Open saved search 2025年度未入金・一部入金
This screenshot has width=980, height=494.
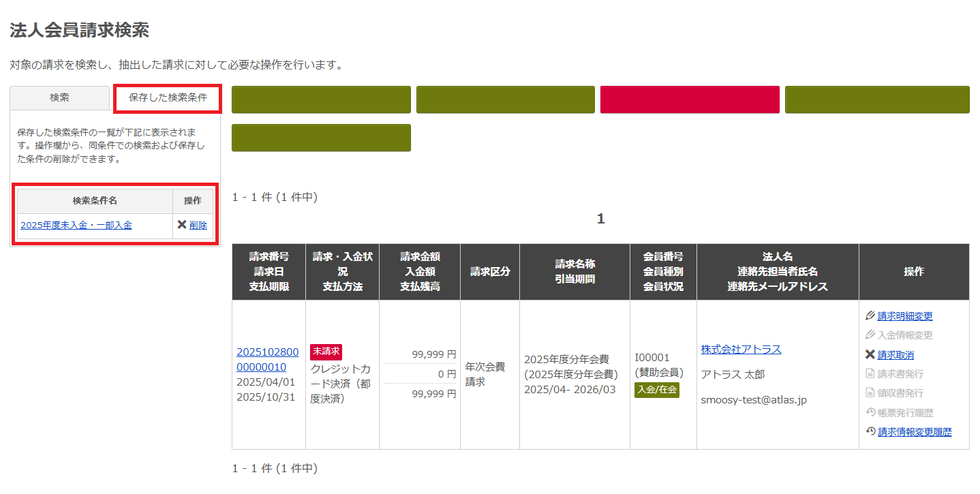pos(76,226)
